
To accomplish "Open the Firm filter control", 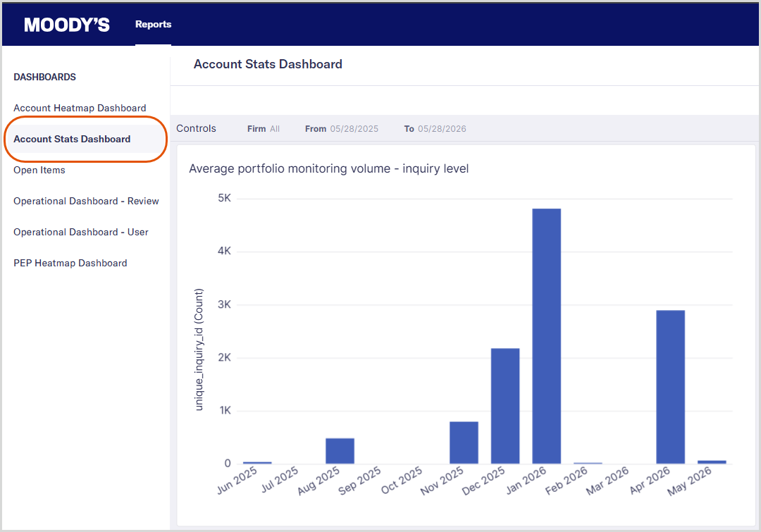I will pos(264,129).
